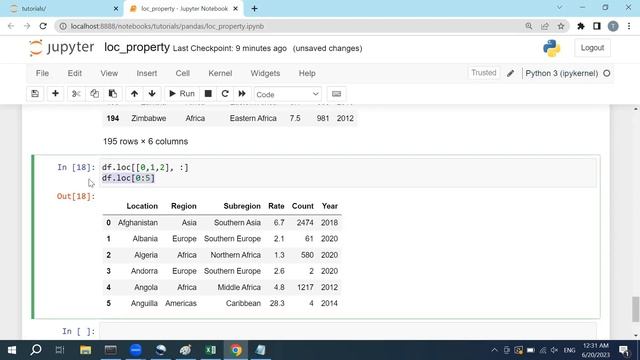Open the File menu

[42, 73]
